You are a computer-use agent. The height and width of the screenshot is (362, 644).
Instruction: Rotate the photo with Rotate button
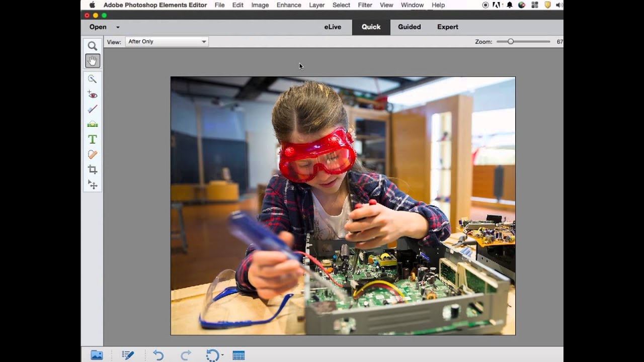tap(212, 355)
